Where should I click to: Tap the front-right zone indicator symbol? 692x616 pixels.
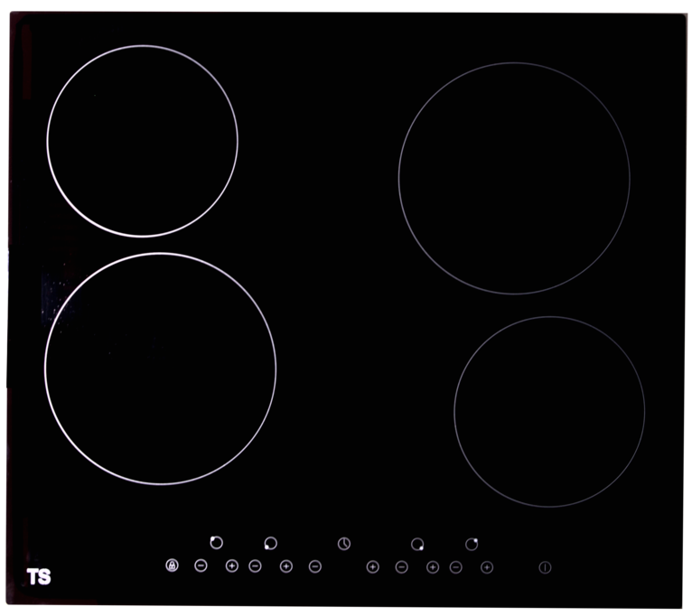[x=417, y=544]
